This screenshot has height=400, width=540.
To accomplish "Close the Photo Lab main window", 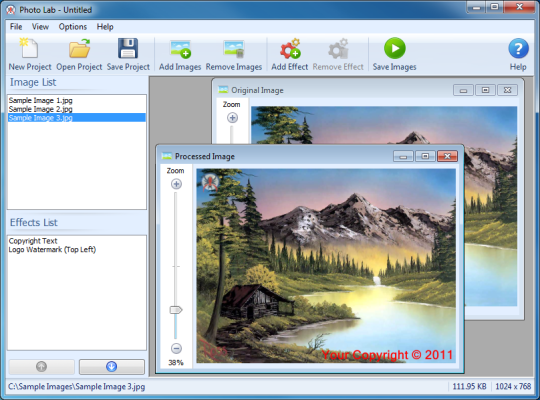I will pyautogui.click(x=520, y=7).
